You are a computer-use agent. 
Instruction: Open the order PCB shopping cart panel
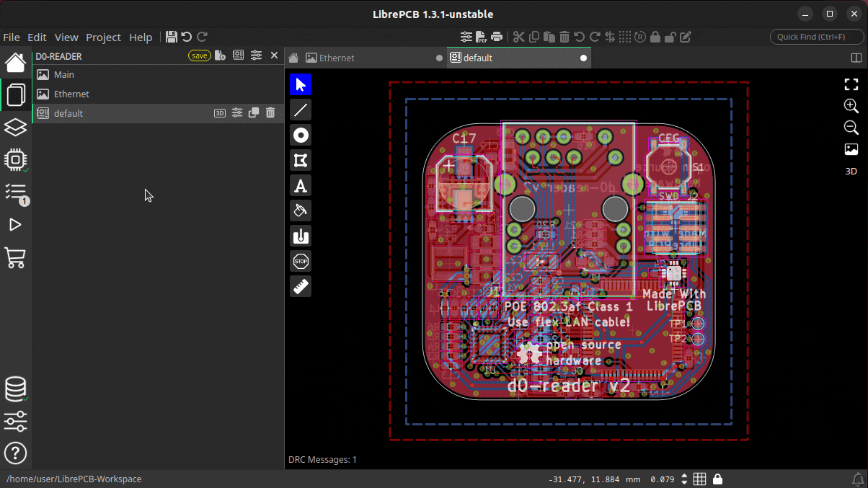point(15,257)
